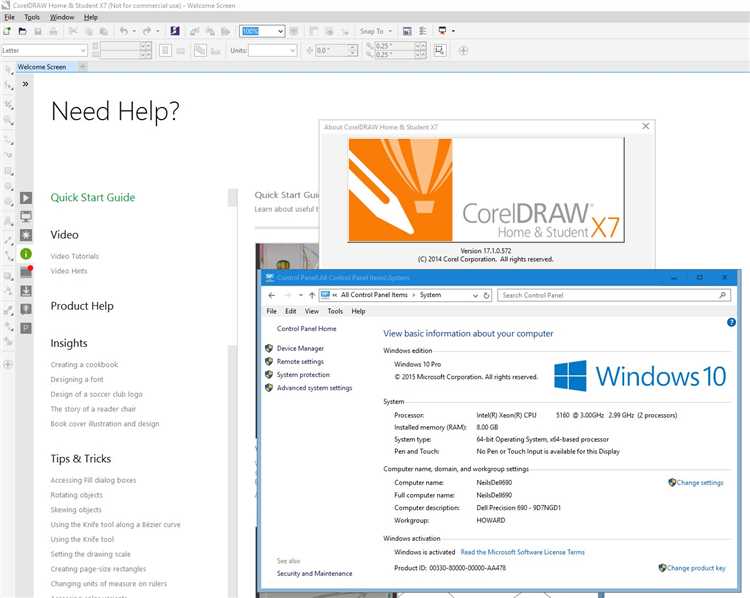Viewport: 750px width, 598px height.
Task: Open Tools menu in Control Panel window
Action: click(335, 311)
